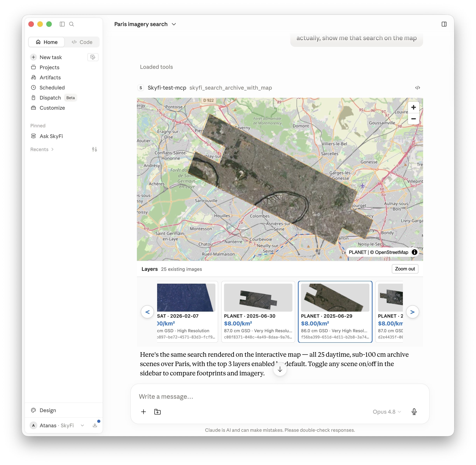Open the map attribution info icon
The height and width of the screenshot is (465, 476).
tap(414, 252)
